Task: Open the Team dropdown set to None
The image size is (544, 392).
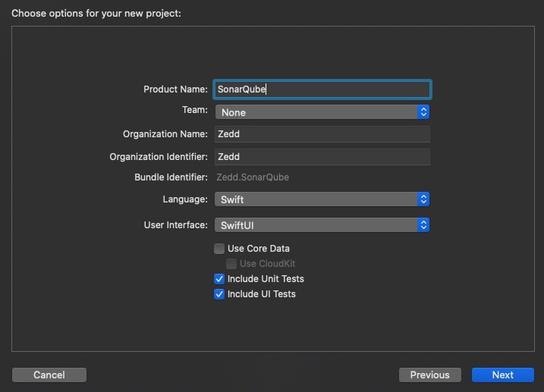Action: pyautogui.click(x=322, y=112)
